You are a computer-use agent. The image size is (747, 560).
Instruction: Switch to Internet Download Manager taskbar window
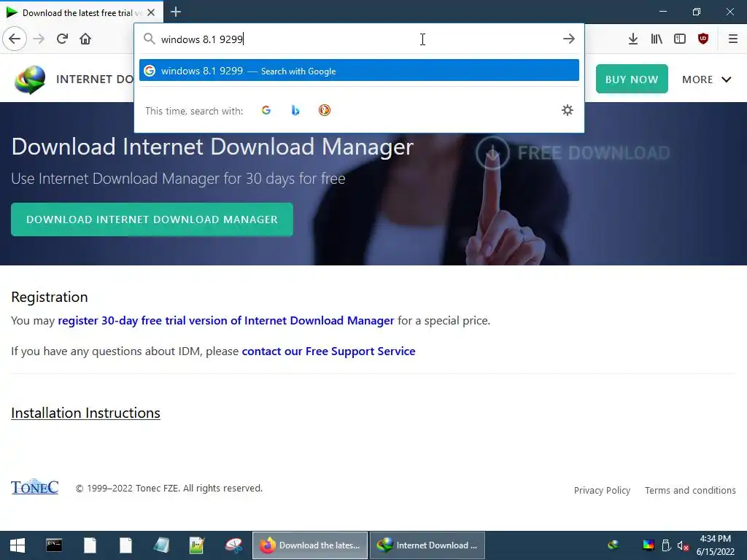pos(427,545)
